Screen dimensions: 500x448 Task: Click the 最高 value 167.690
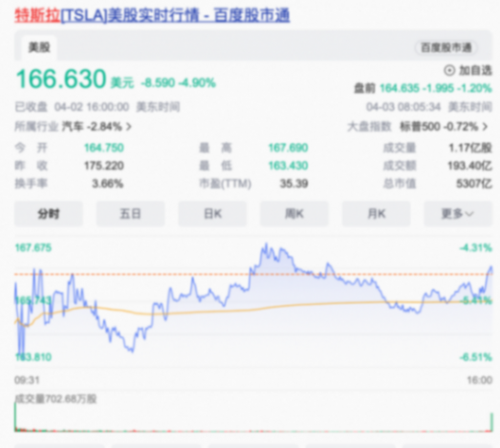289,148
